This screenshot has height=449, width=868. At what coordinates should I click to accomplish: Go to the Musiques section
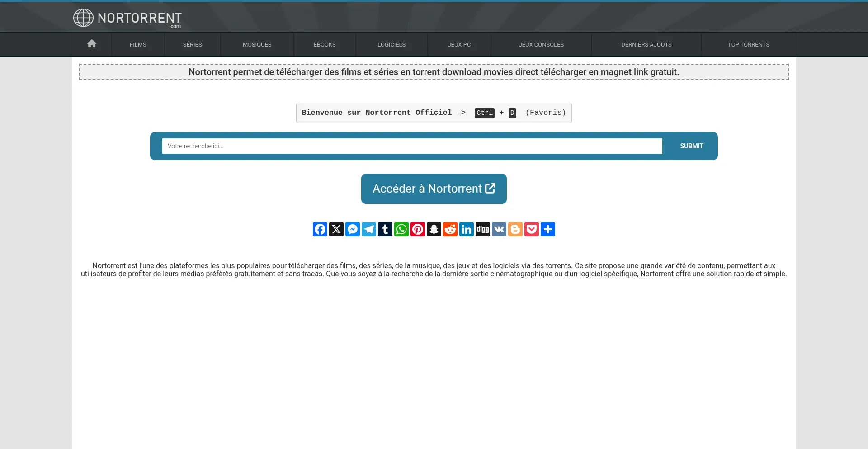pyautogui.click(x=257, y=44)
